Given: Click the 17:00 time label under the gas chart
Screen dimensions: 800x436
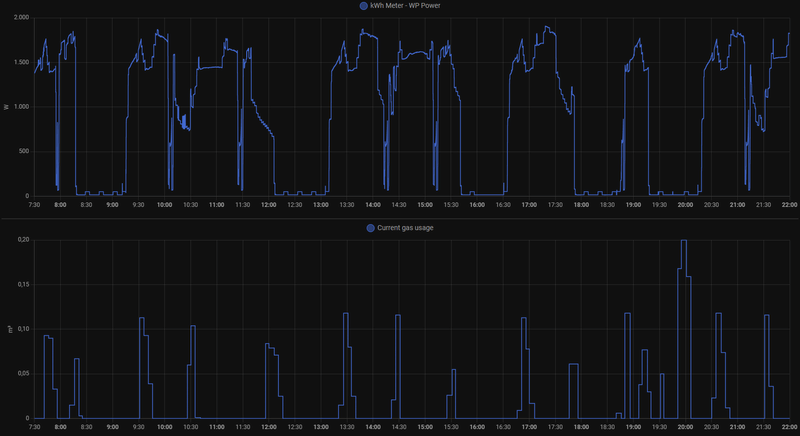Looking at the screenshot, I should [x=529, y=427].
